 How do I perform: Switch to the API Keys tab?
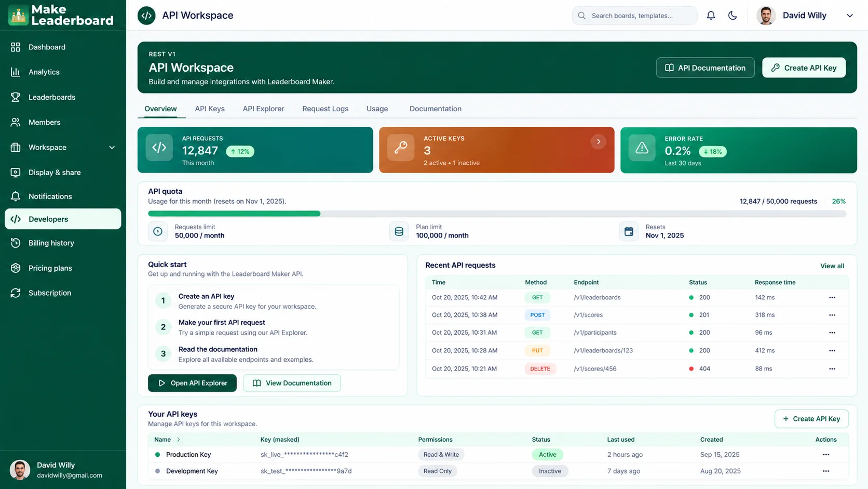210,109
